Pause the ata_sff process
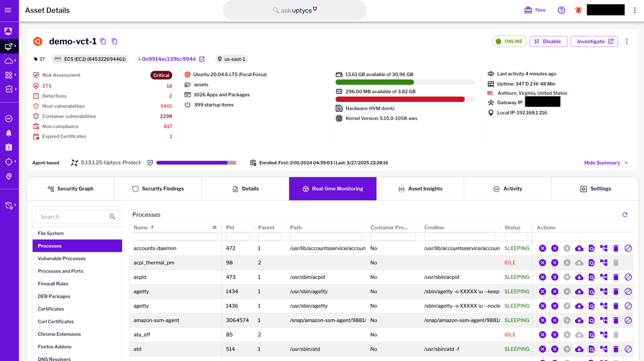 [555, 335]
